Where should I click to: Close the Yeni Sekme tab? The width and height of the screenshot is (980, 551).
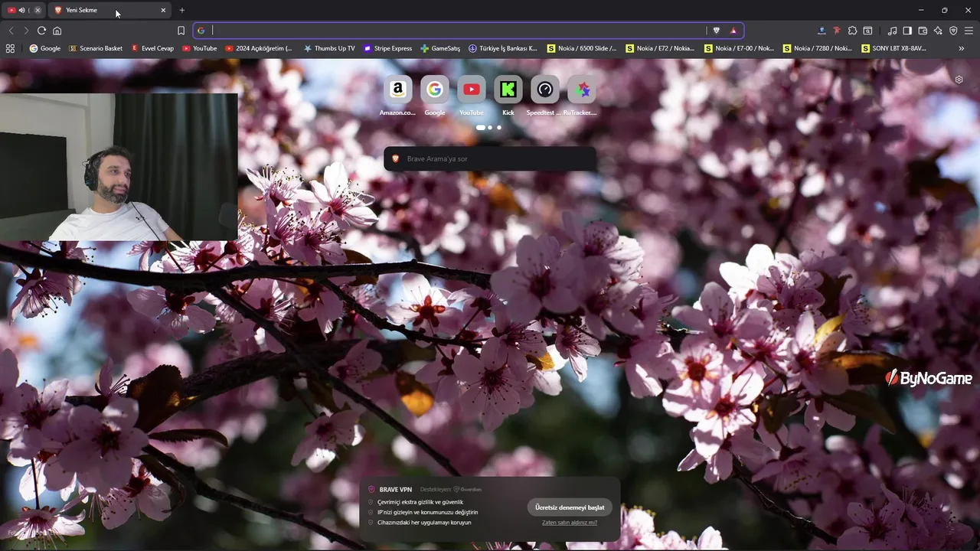[163, 10]
